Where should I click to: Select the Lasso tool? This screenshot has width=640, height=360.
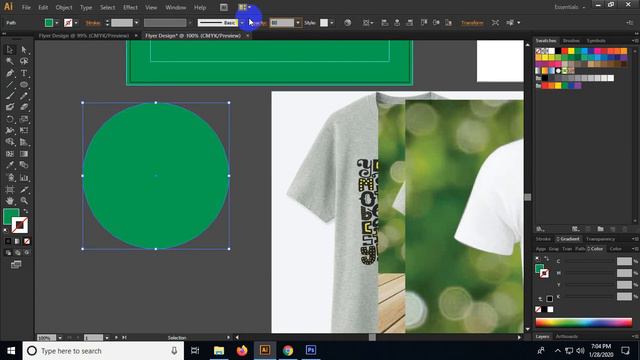[x=24, y=61]
